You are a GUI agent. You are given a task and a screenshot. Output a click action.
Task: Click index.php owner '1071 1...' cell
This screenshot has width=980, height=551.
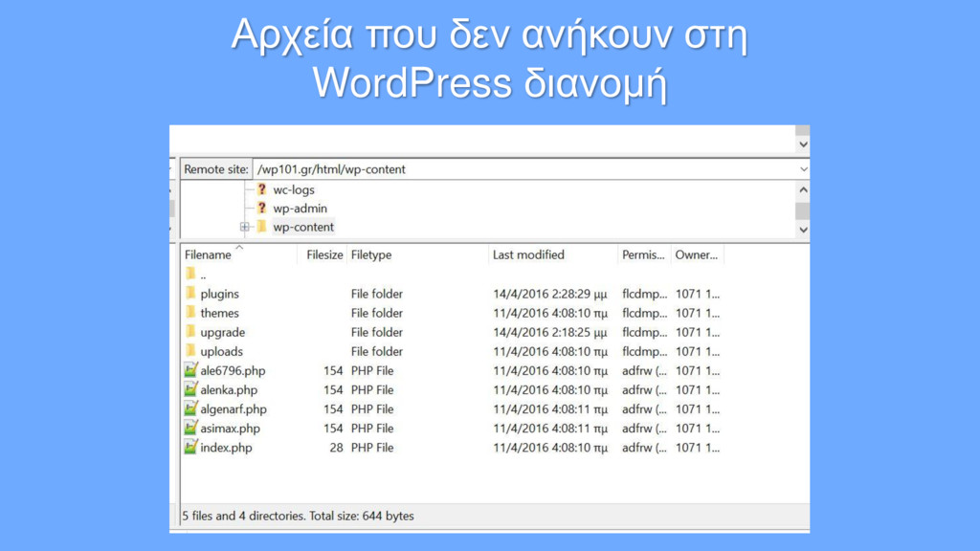coord(698,448)
